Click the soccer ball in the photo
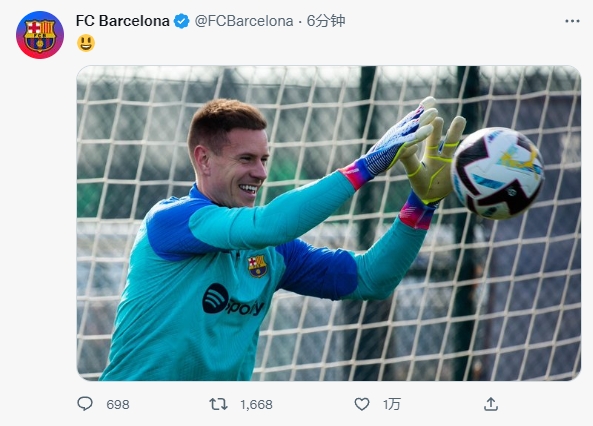The width and height of the screenshot is (593, 426). (x=498, y=173)
